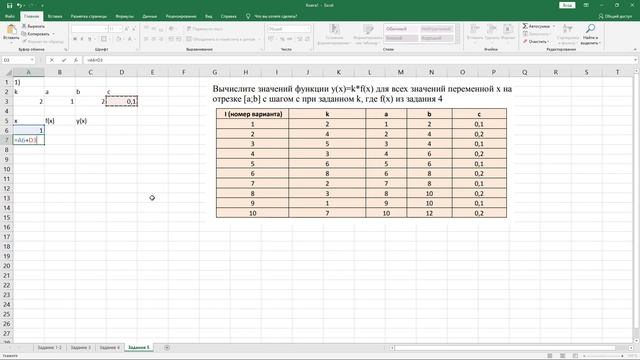Open Find and Select magnifier icon
Image resolution: width=640 pixels, height=360 pixels.
pos(590,29)
